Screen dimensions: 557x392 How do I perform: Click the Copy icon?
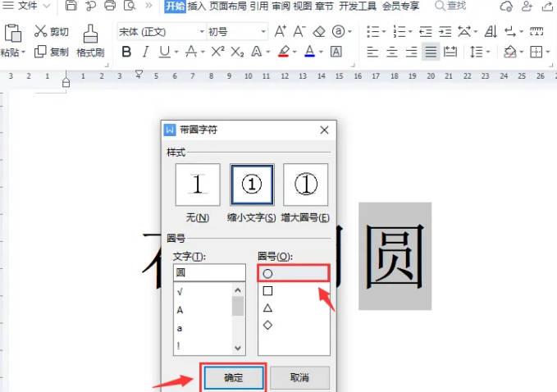click(x=40, y=52)
